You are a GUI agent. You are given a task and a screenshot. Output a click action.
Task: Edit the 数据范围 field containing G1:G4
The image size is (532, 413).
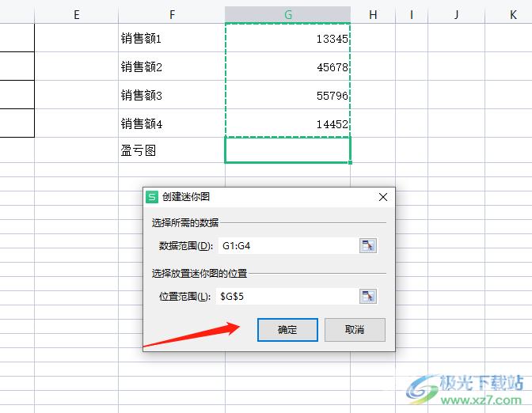click(x=287, y=245)
